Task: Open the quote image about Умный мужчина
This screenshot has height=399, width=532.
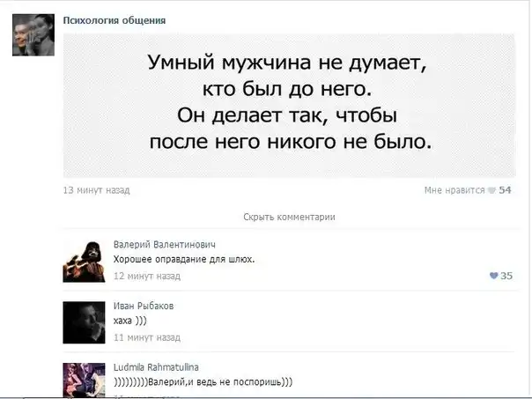Action: pyautogui.click(x=290, y=105)
